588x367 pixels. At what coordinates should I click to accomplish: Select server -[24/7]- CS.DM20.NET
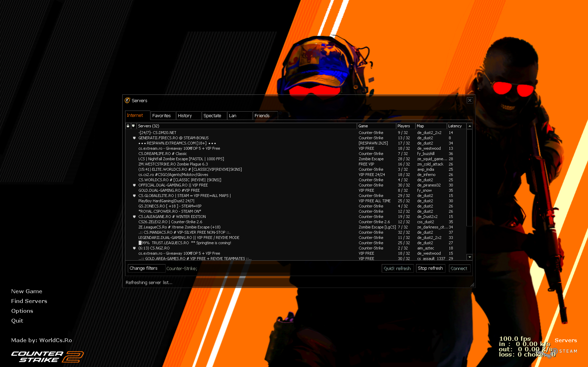pos(296,133)
